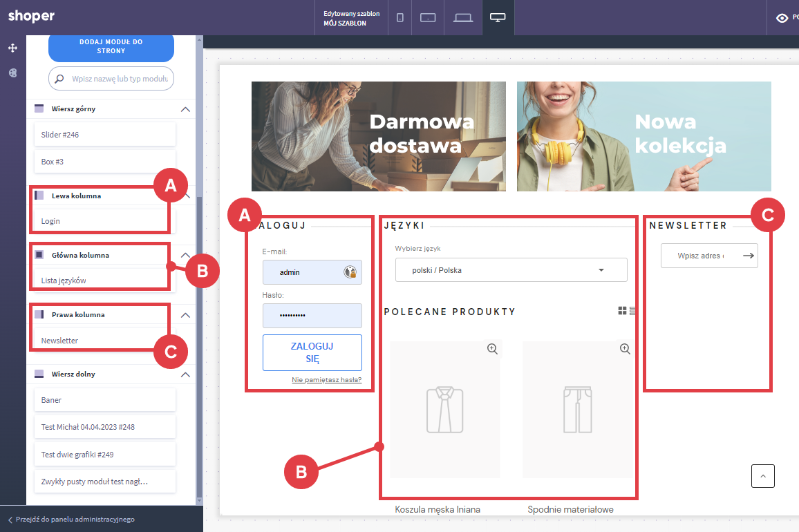Click the scroll-to-top arrow button
The height and width of the screenshot is (532, 799).
(762, 475)
